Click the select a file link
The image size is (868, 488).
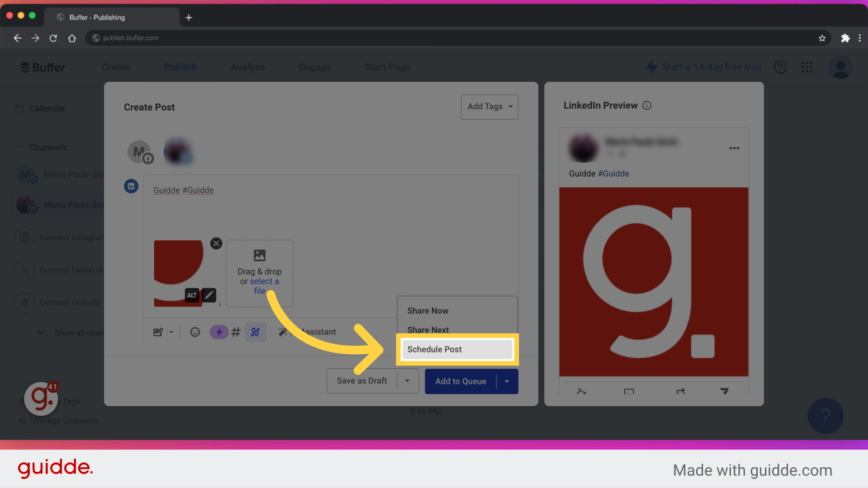265,281
